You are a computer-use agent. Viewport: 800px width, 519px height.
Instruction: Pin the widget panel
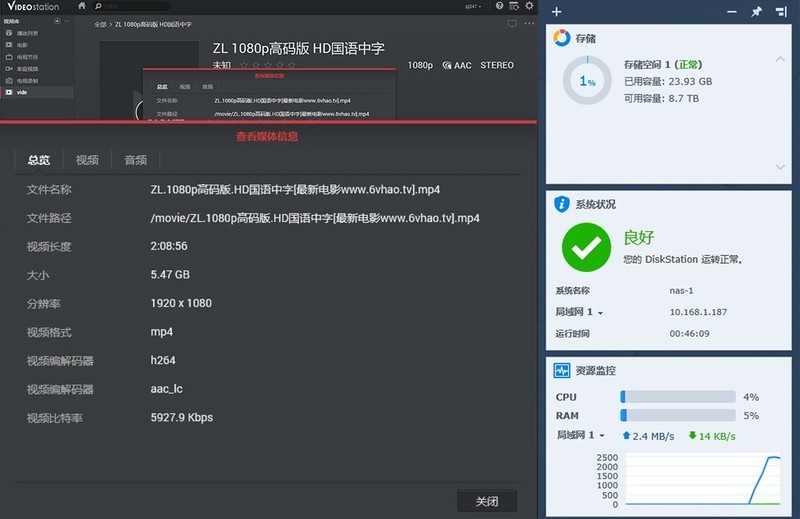coord(756,12)
